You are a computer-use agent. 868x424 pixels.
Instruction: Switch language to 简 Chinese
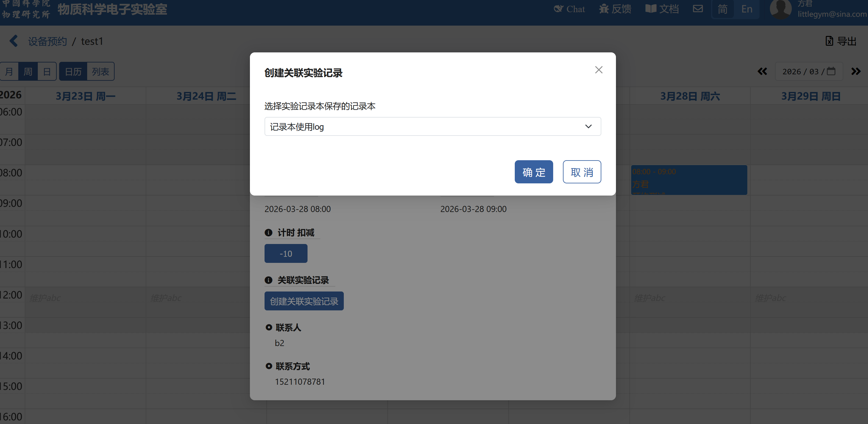tap(722, 9)
